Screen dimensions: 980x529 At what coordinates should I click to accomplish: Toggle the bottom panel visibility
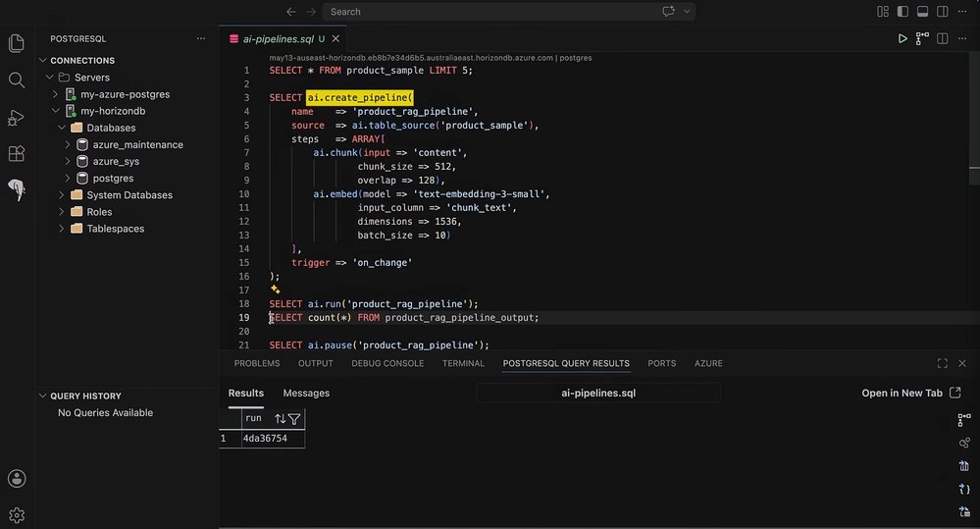922,11
